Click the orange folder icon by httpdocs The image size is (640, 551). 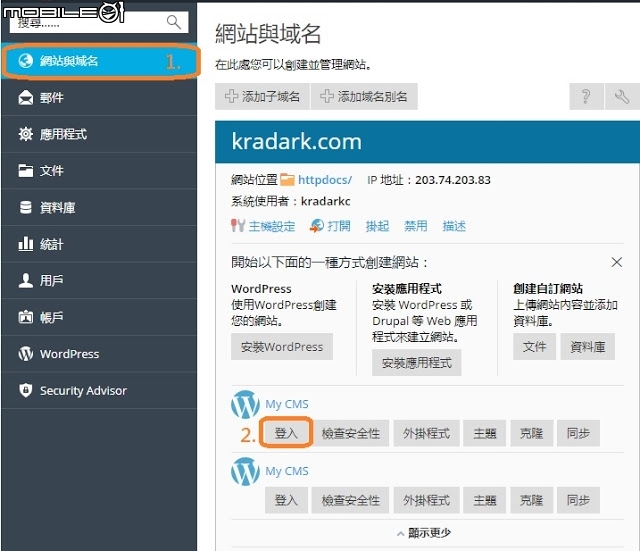(x=287, y=180)
